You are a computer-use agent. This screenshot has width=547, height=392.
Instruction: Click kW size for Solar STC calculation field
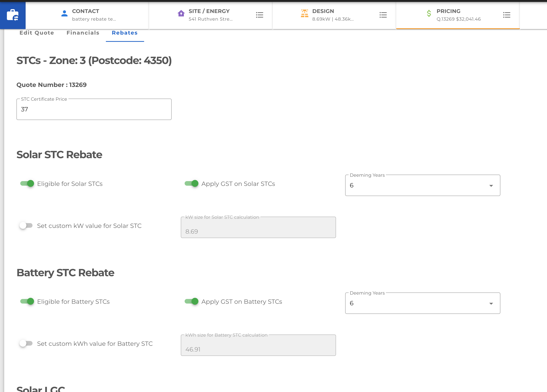[x=258, y=227]
